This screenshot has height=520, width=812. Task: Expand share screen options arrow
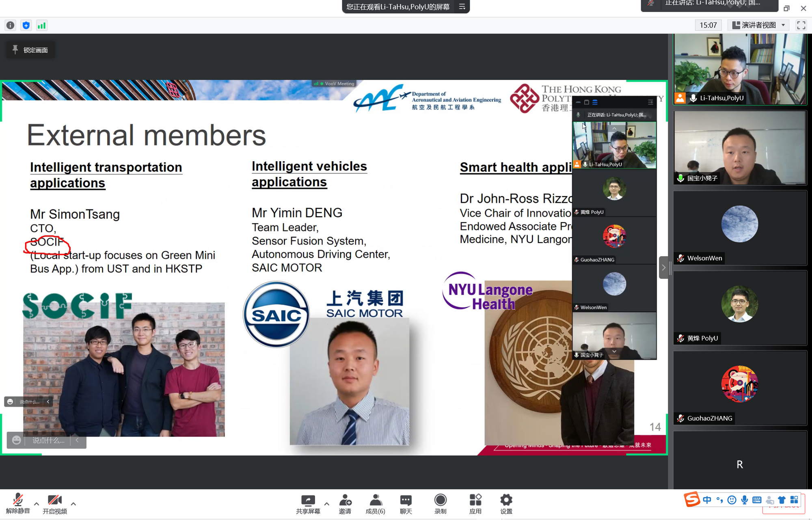(x=327, y=504)
